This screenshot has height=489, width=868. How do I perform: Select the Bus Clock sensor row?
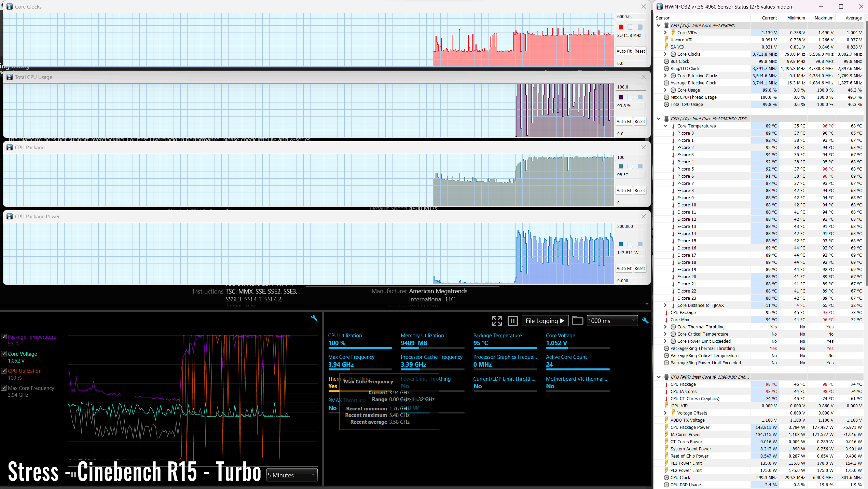pos(759,61)
